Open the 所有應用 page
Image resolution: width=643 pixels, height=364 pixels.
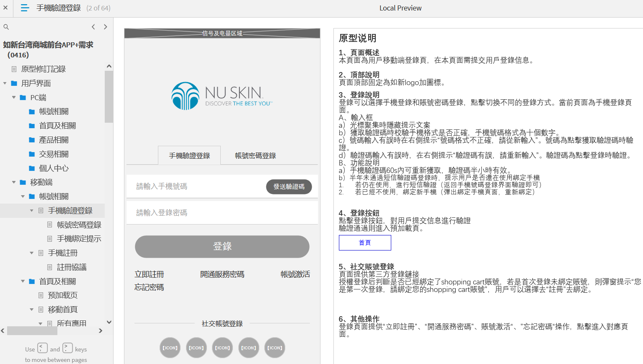(x=72, y=323)
